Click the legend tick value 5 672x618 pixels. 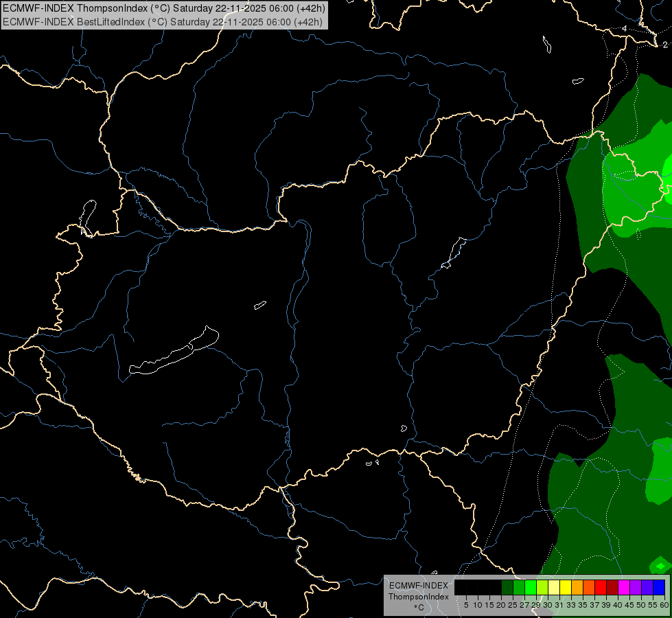pyautogui.click(x=466, y=605)
